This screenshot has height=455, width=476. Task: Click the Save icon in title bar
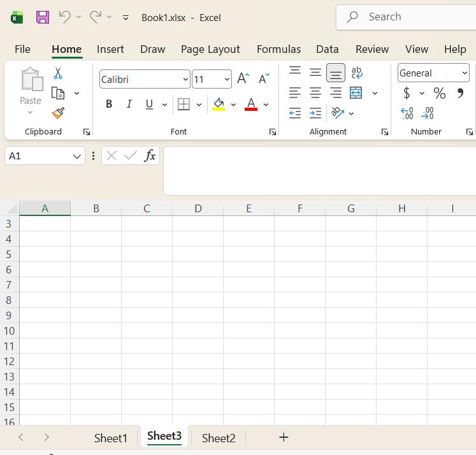click(x=43, y=17)
